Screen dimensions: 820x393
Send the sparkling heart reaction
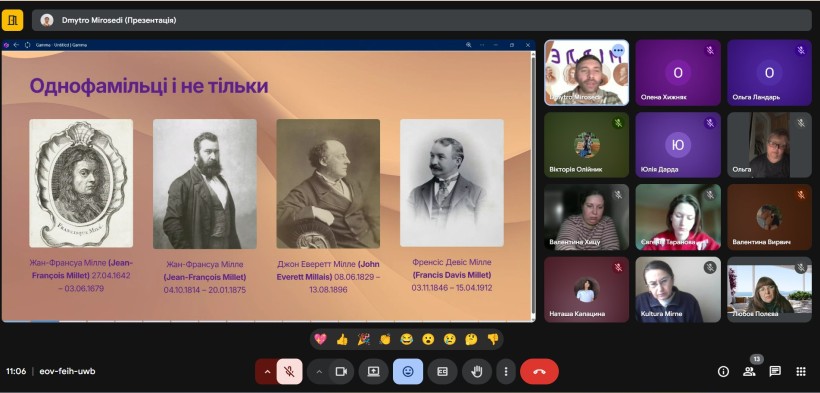(x=321, y=339)
